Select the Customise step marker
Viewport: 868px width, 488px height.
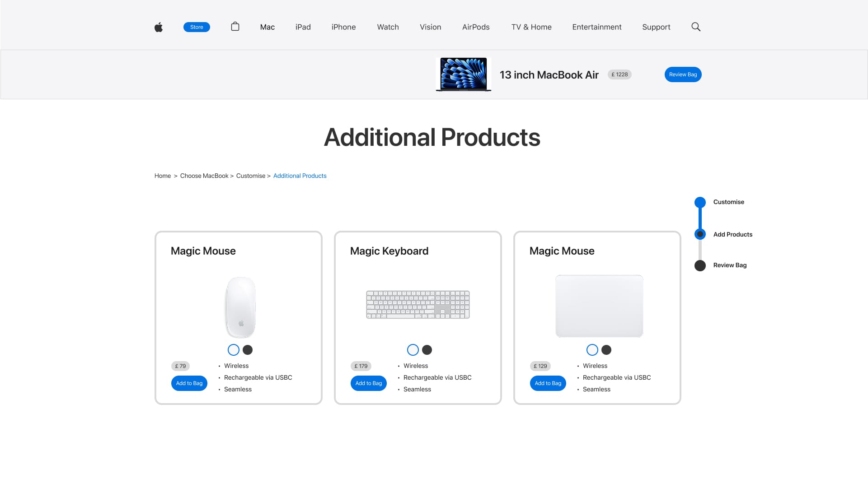click(700, 202)
